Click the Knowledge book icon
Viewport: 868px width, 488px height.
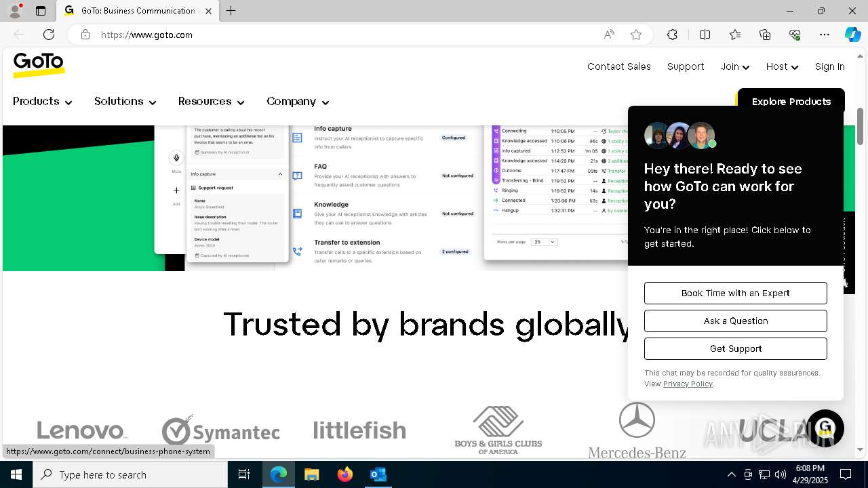click(297, 213)
